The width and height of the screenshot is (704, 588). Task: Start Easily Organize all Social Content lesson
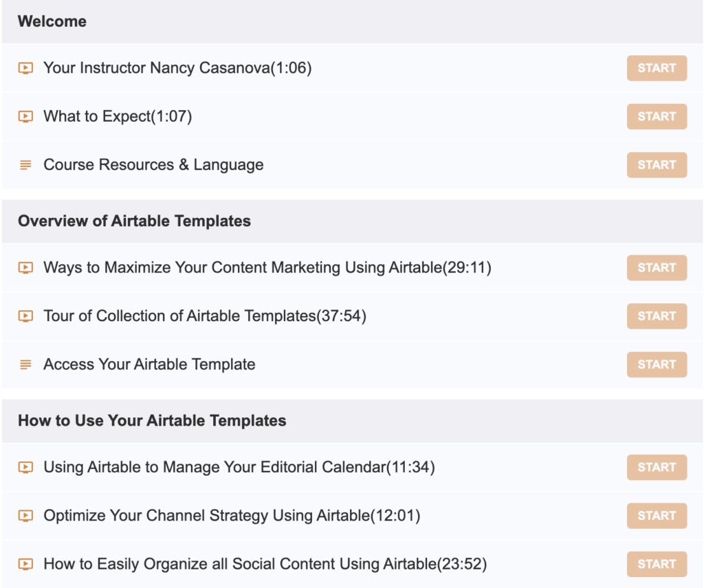click(x=657, y=564)
